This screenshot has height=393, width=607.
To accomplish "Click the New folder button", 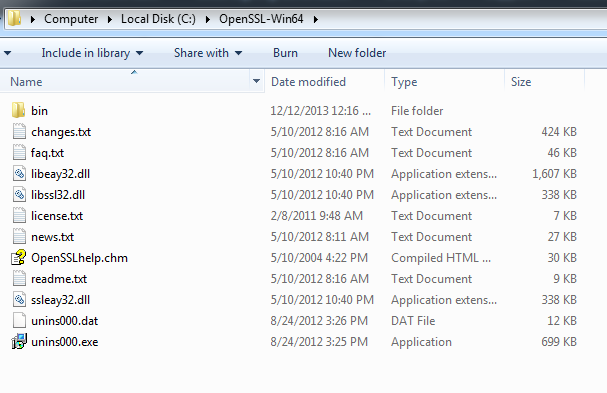I will 357,53.
